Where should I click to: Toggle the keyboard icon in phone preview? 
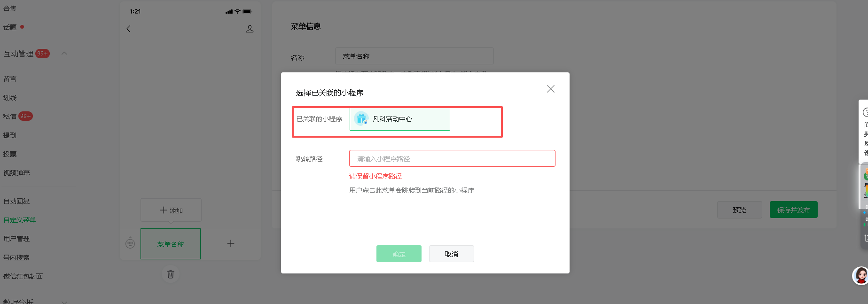coord(130,243)
